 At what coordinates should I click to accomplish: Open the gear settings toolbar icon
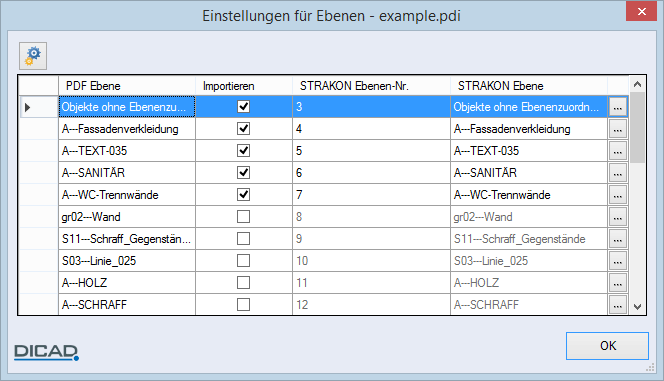(x=33, y=56)
